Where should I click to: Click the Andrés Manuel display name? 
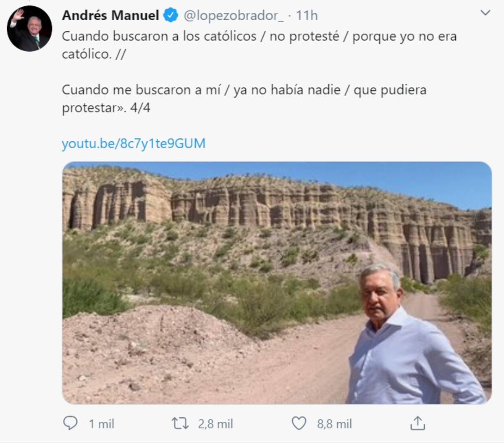click(x=110, y=16)
